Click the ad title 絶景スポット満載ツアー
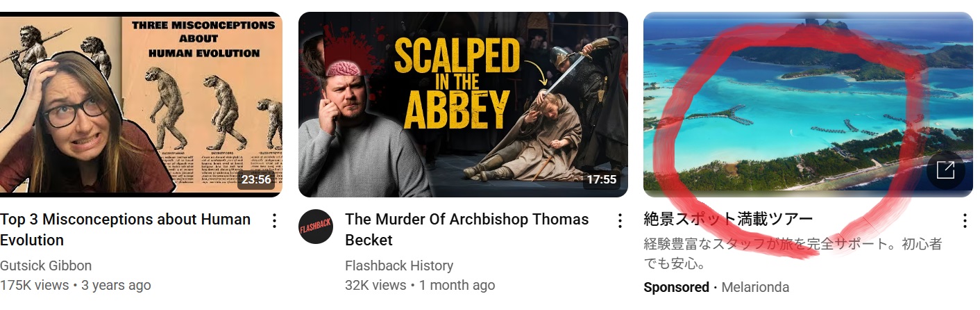980x310 pixels. (x=728, y=220)
